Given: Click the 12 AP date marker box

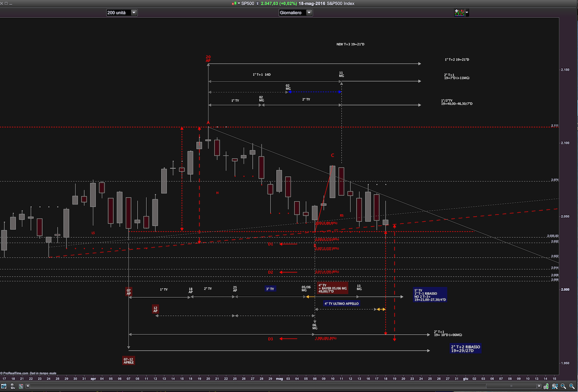Looking at the screenshot, I should click(155, 309).
